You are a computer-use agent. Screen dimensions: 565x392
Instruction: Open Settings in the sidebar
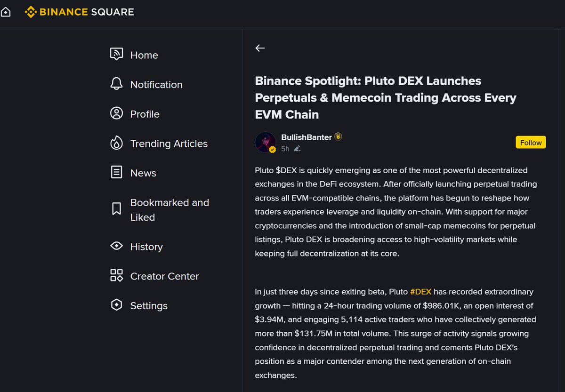click(149, 306)
